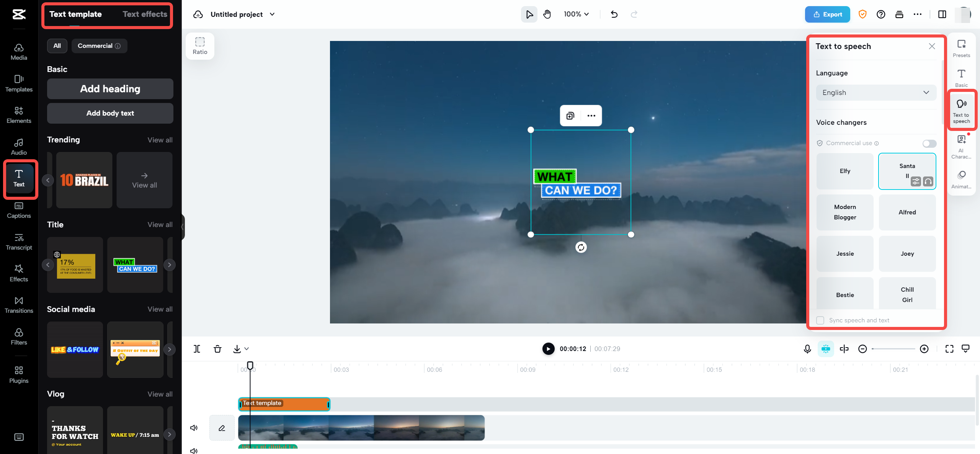Open the Media panel
The width and height of the screenshot is (980, 454).
[x=18, y=51]
